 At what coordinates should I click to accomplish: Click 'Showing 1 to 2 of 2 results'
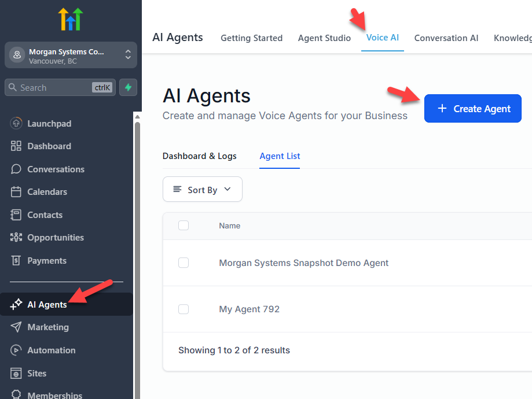pos(234,350)
